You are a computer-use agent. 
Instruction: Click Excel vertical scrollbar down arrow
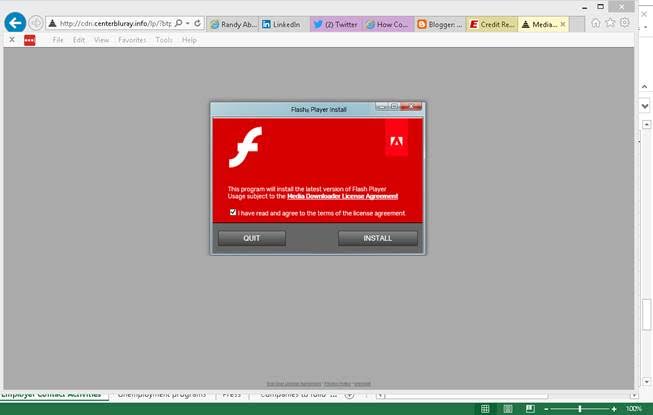(646, 381)
